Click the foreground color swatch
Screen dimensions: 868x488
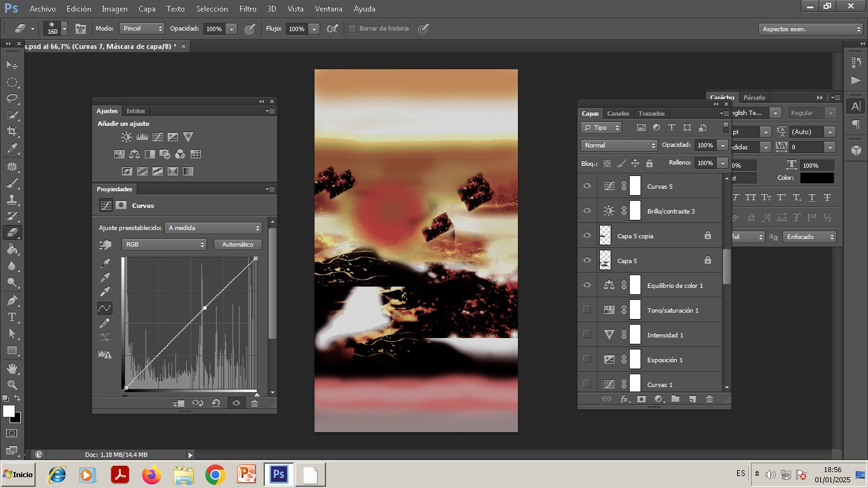[x=8, y=412]
